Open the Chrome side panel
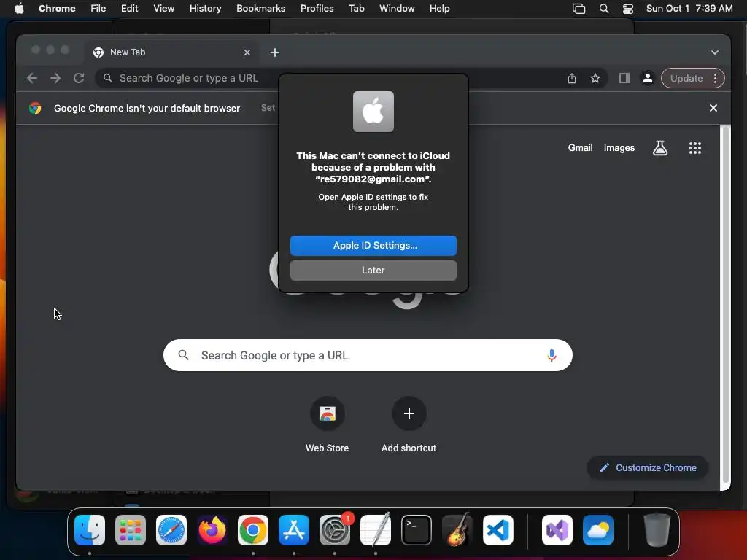This screenshot has height=560, width=747. [x=624, y=78]
